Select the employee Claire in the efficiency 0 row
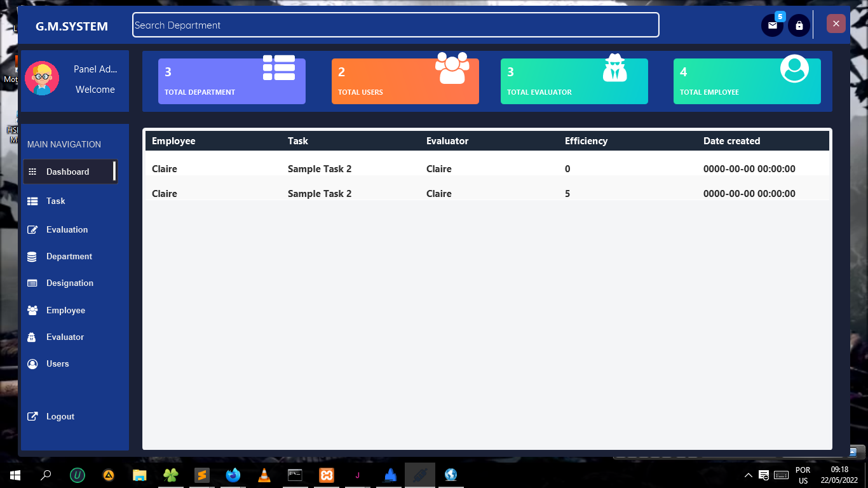 tap(165, 169)
